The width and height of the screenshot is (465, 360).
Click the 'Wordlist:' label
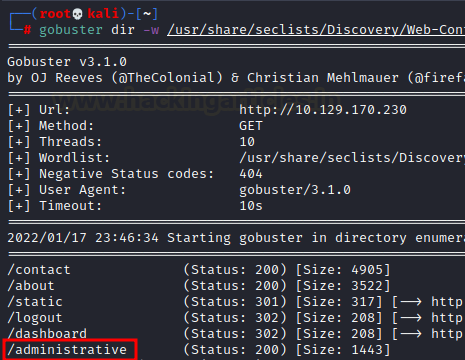point(75,158)
